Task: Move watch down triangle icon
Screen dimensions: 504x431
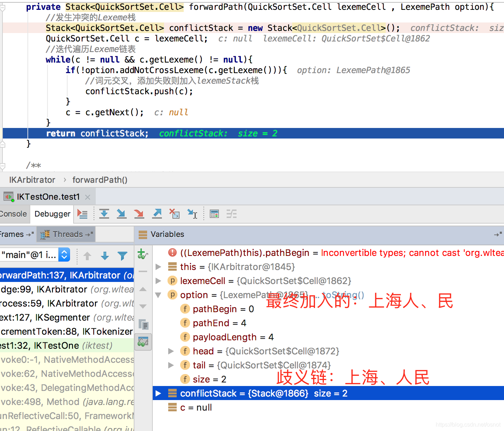Action: click(x=143, y=307)
